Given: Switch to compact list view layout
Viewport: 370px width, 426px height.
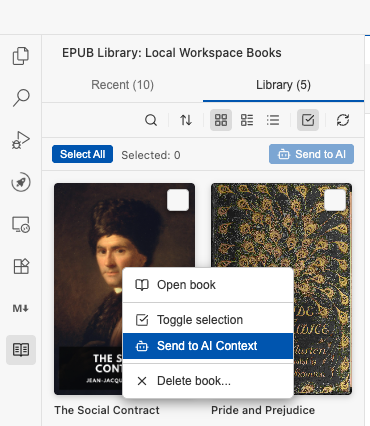Looking at the screenshot, I should pos(273,120).
